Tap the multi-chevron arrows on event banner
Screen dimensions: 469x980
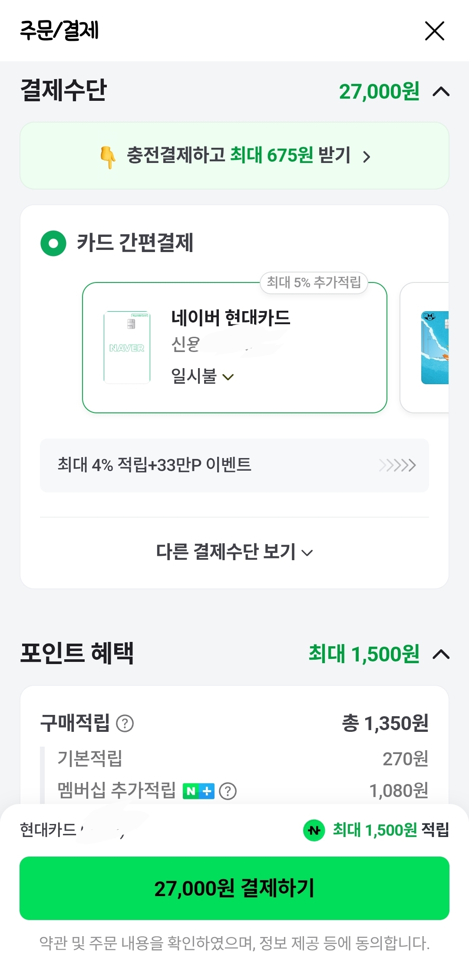click(397, 465)
